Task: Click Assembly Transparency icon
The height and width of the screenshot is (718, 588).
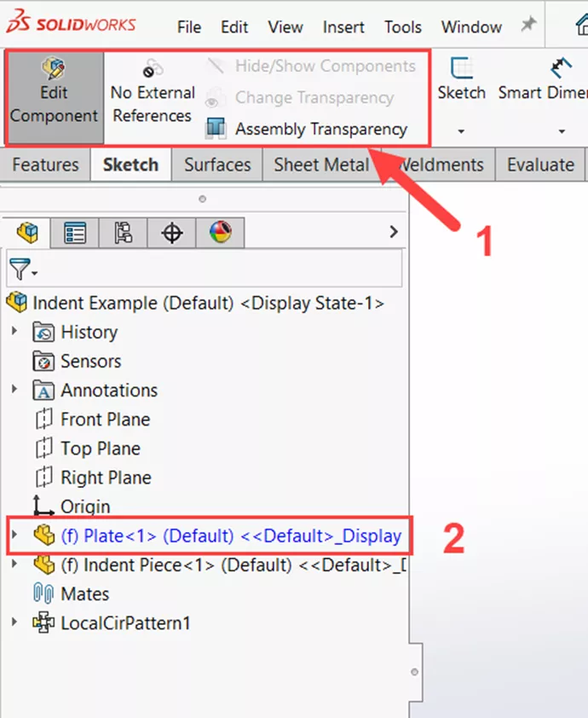Action: [216, 129]
